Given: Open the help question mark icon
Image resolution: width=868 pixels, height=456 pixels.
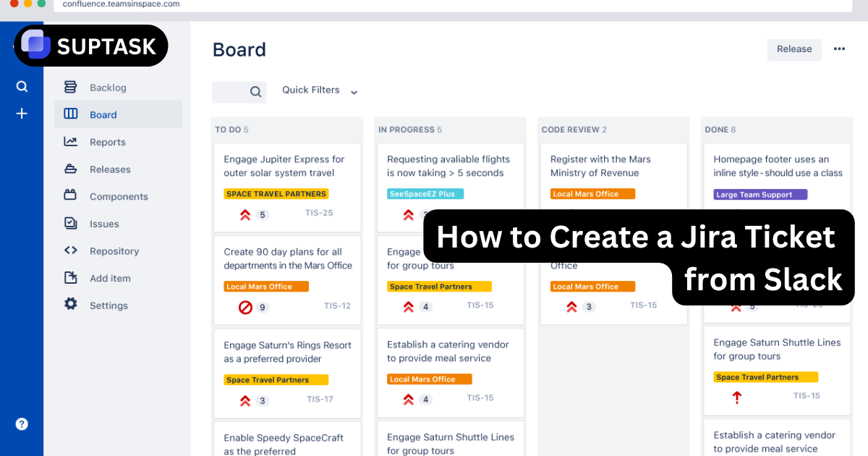Looking at the screenshot, I should (x=22, y=424).
